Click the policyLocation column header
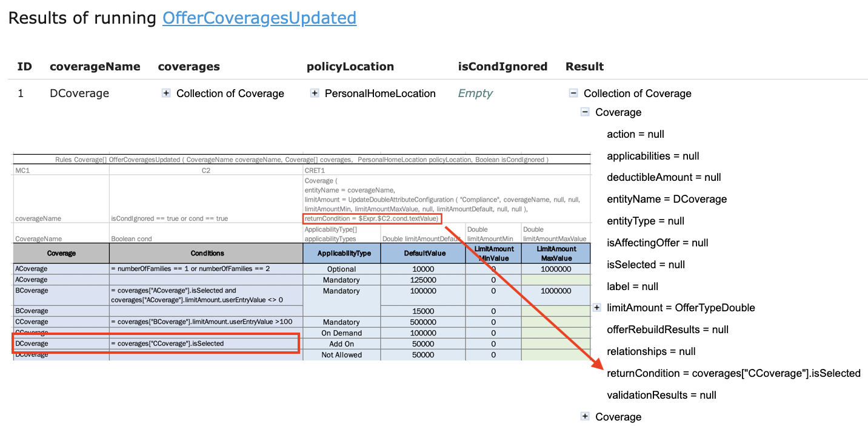 (350, 67)
